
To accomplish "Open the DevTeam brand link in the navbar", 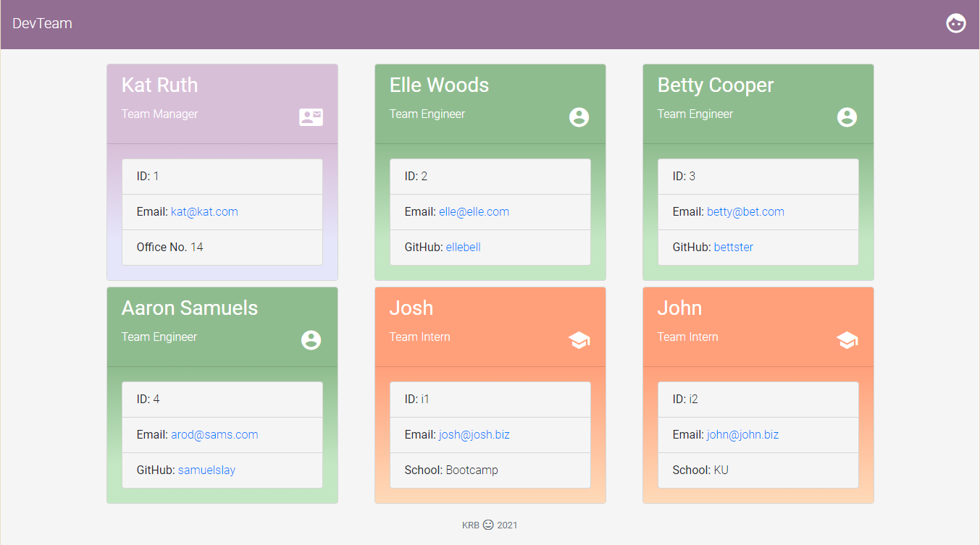I will coord(42,23).
